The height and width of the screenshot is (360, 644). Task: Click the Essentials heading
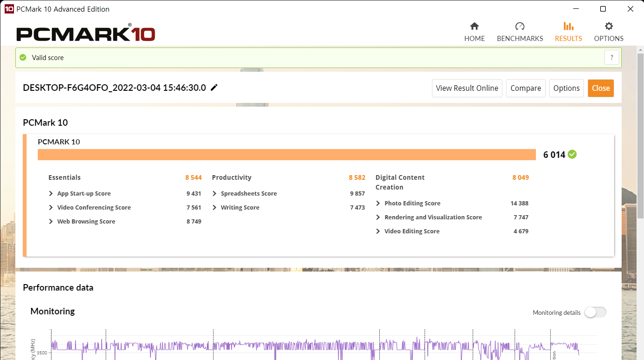pos(64,177)
